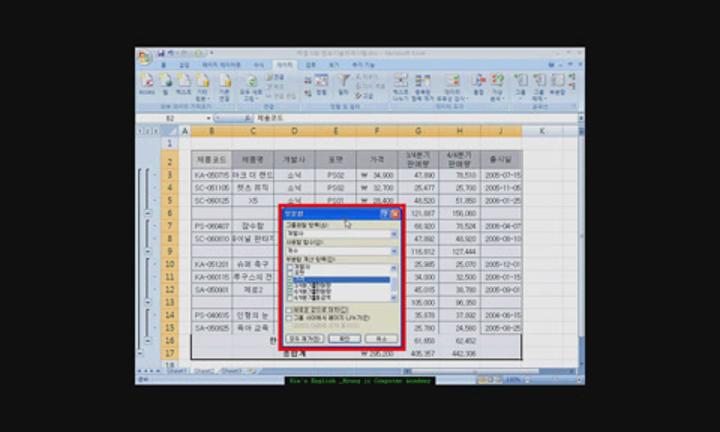Switch to the Page Layout ribbon tab
Viewport: 720px width, 432px height.
(221, 65)
